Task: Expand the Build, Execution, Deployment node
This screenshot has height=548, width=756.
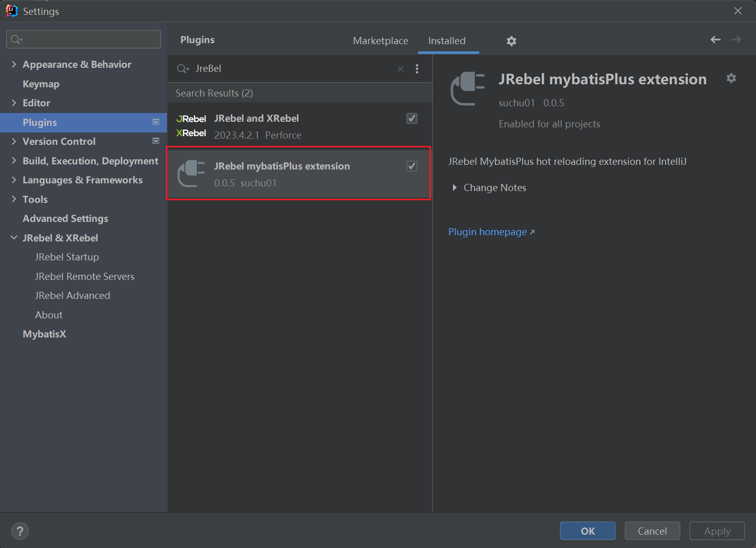Action: 14,161
